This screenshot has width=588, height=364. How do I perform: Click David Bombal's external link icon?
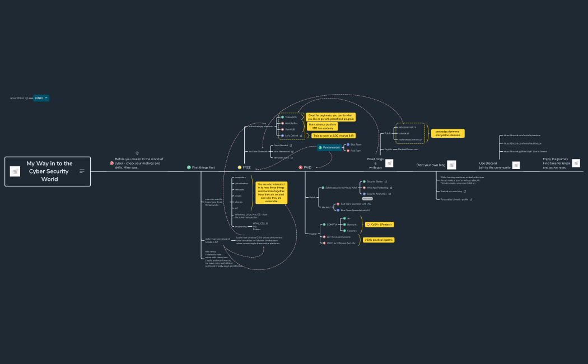[x=291, y=146]
